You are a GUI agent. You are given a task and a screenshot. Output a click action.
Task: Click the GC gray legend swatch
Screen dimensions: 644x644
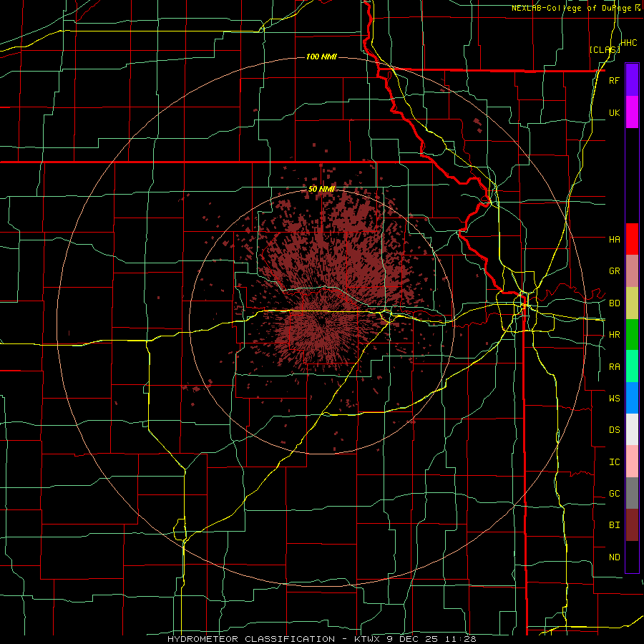632,493
